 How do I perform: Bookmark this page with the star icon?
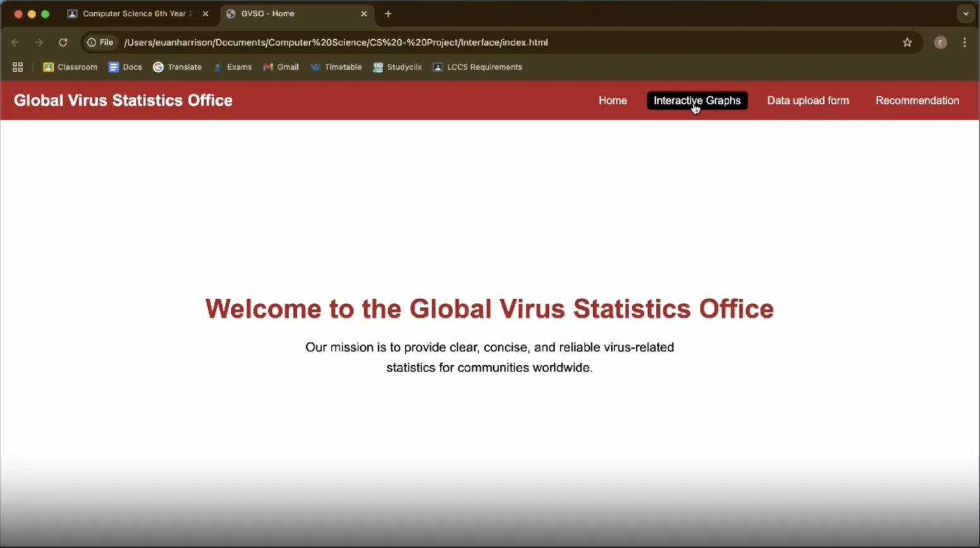point(907,42)
